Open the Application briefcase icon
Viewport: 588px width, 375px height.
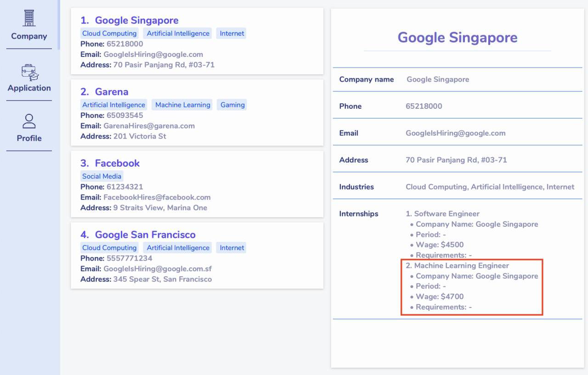(x=30, y=73)
